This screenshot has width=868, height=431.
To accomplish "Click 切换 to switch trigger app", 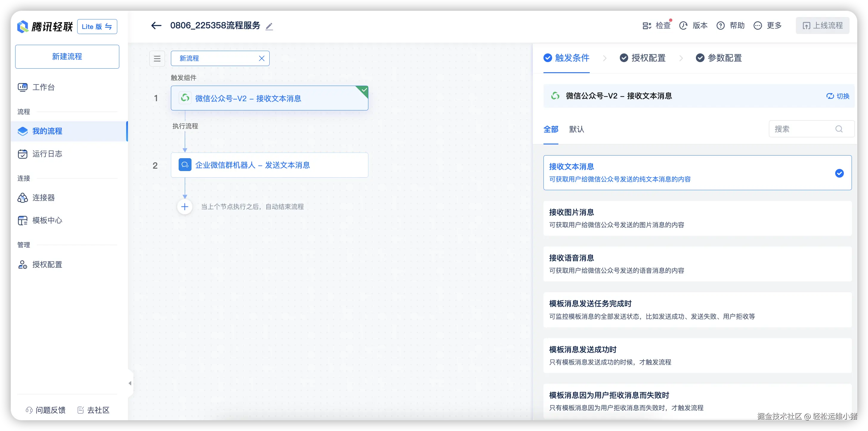I will (x=838, y=96).
